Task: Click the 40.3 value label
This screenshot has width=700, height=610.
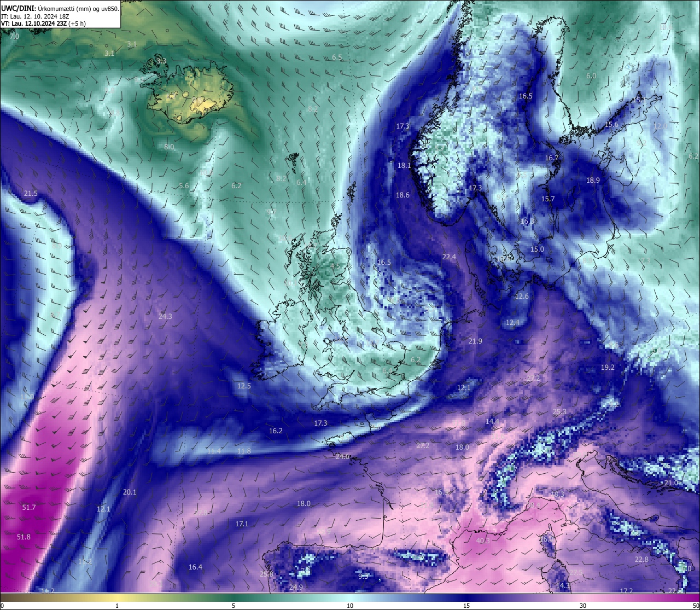Action: click(x=483, y=541)
